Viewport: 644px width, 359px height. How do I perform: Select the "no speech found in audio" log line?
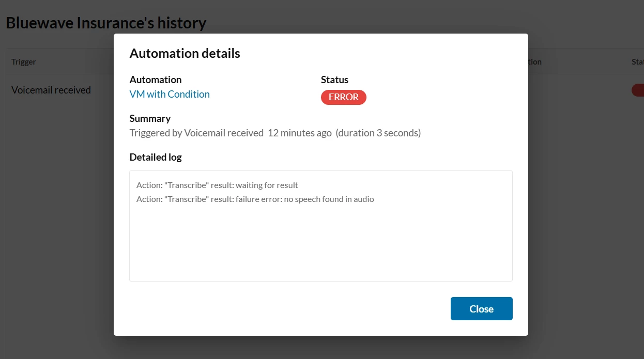click(255, 199)
